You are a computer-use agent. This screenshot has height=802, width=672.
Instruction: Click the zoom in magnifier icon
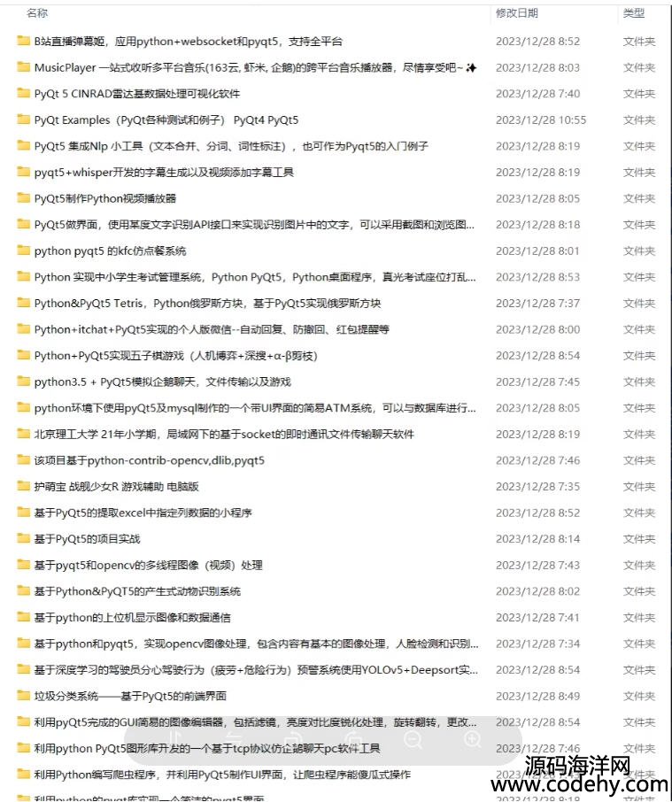473,740
